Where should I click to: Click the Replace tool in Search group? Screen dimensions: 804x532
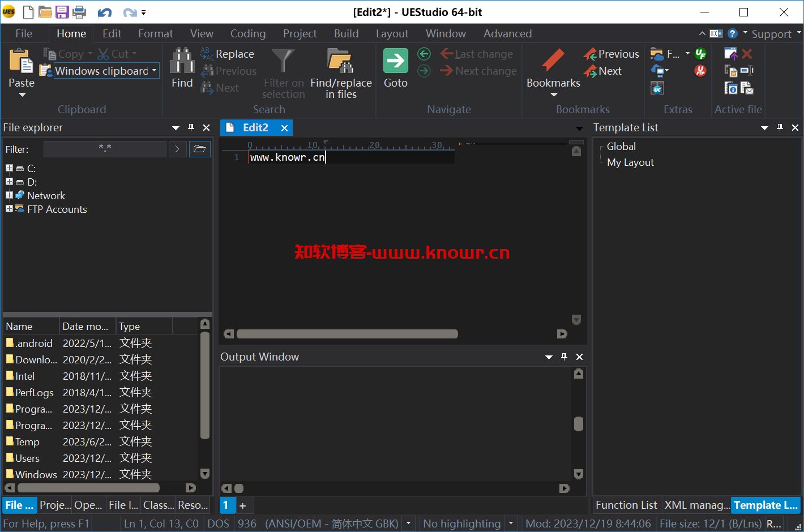point(228,54)
